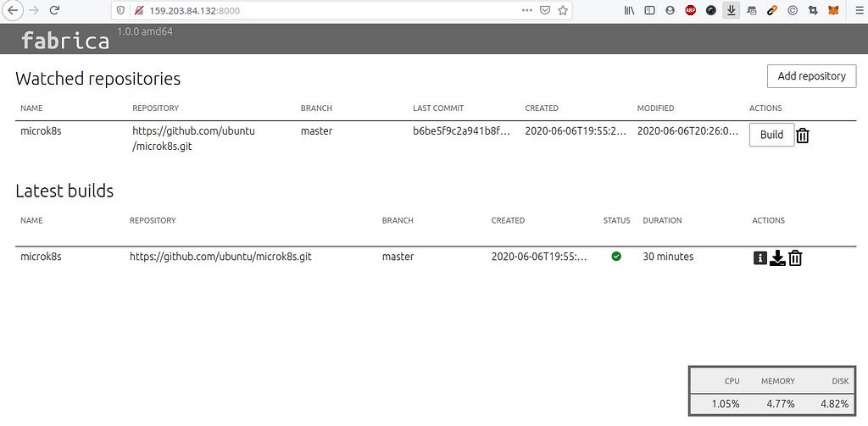Bookmark this page with the star icon
The image size is (868, 426).
coord(563,10)
